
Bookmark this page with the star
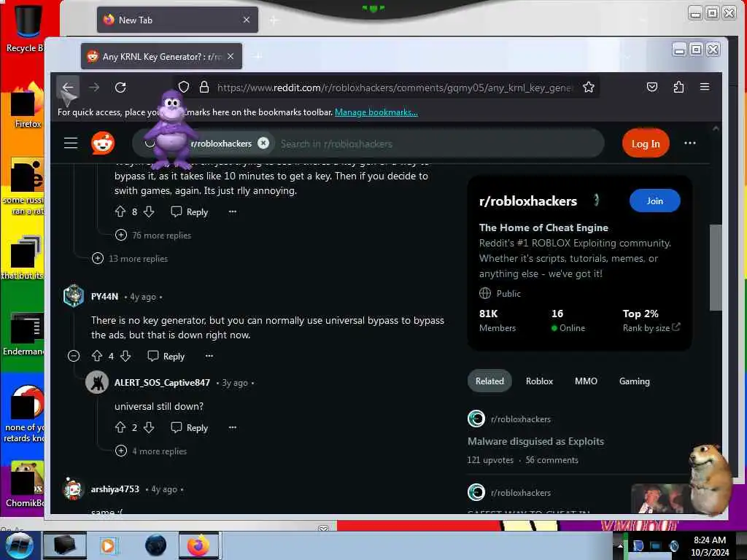[589, 87]
